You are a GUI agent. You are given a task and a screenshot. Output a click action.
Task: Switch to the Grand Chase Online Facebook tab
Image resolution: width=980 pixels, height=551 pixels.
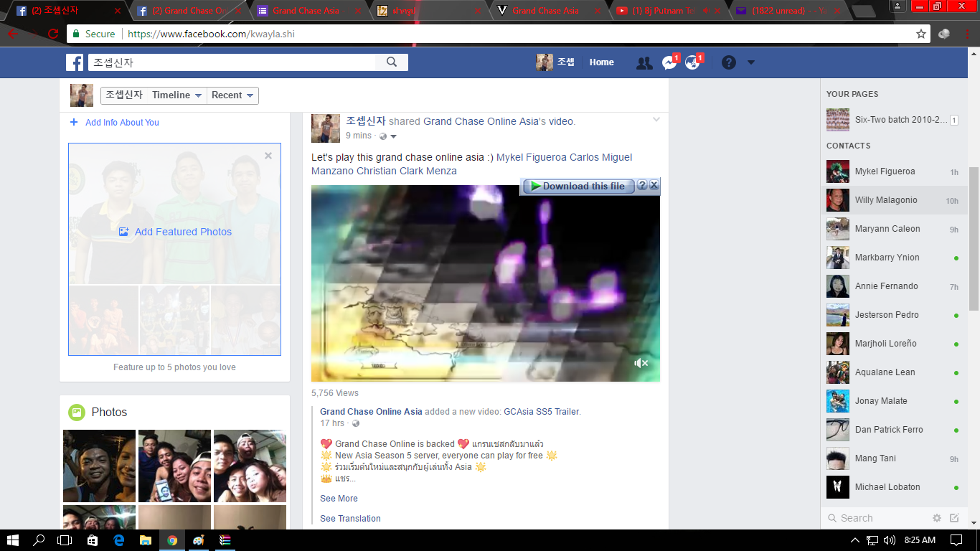click(x=189, y=11)
